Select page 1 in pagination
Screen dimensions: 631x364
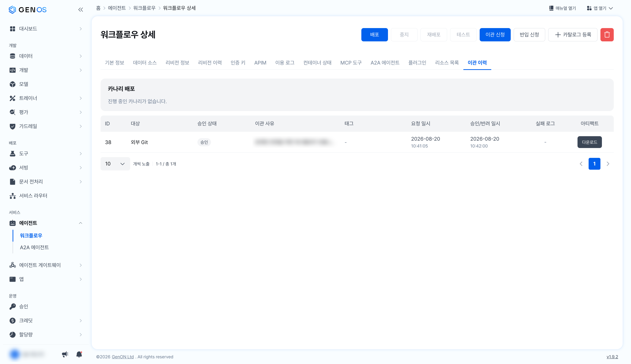pos(594,164)
